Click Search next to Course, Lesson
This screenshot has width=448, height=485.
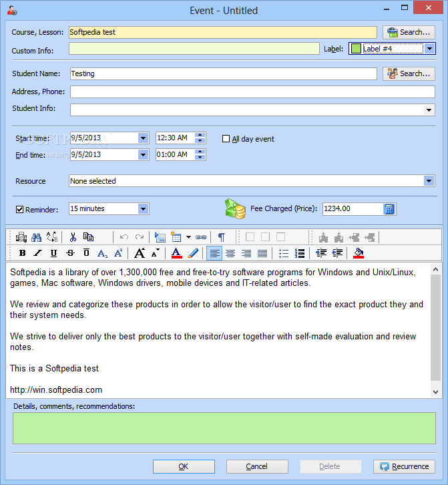(409, 32)
